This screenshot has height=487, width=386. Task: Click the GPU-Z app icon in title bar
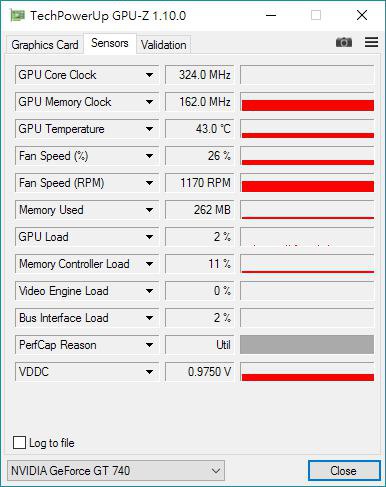tap(17, 16)
